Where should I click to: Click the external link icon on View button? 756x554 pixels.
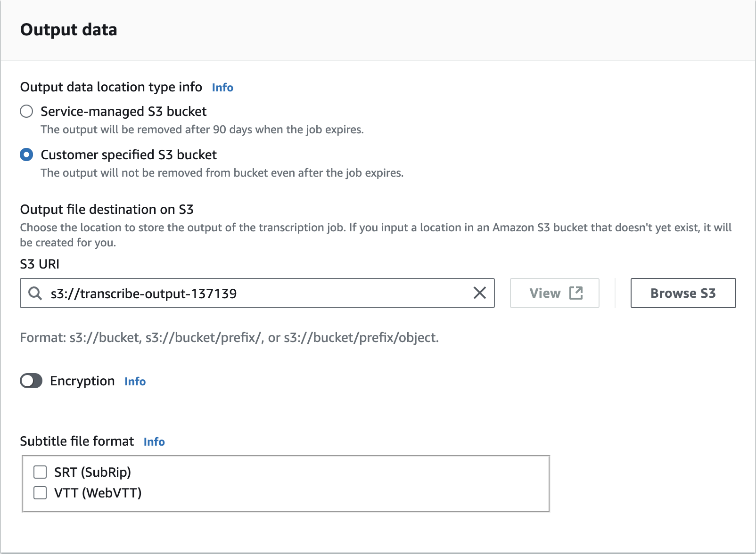click(x=576, y=293)
